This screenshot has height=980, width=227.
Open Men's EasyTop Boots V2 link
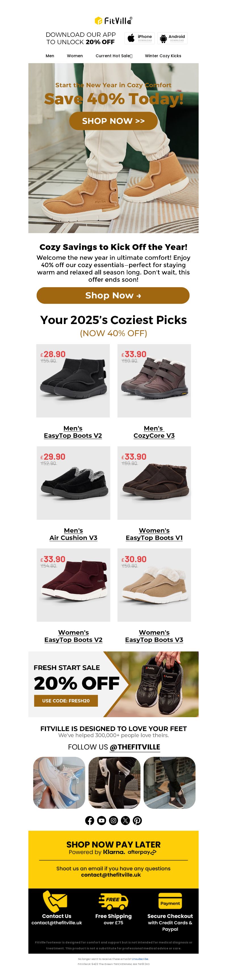(x=73, y=432)
